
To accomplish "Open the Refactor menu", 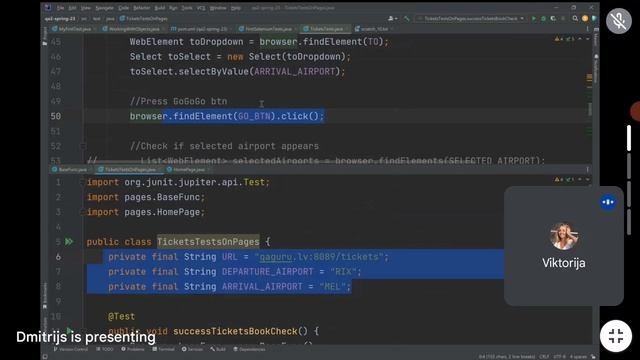I will [142, 8].
